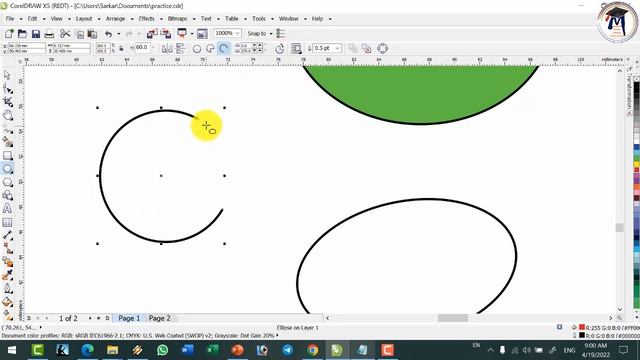Toggle the lock ratio padlock
The image size is (640, 360).
(x=122, y=49)
